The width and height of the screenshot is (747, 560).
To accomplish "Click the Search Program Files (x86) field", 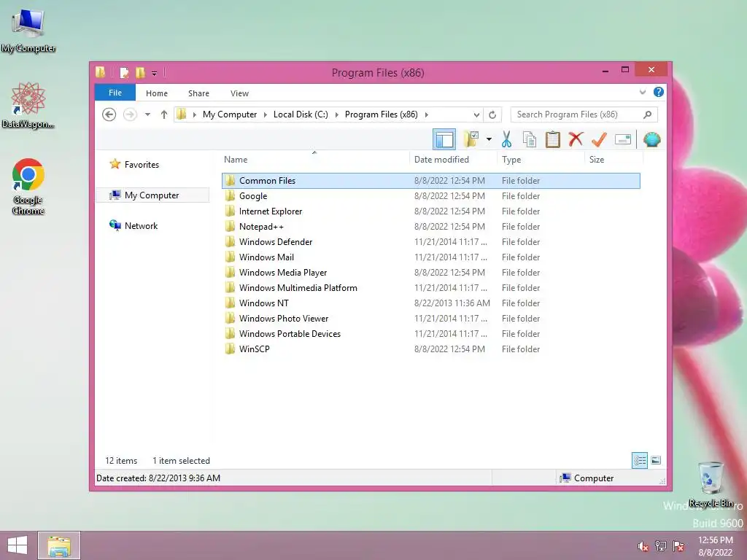I will pyautogui.click(x=584, y=114).
